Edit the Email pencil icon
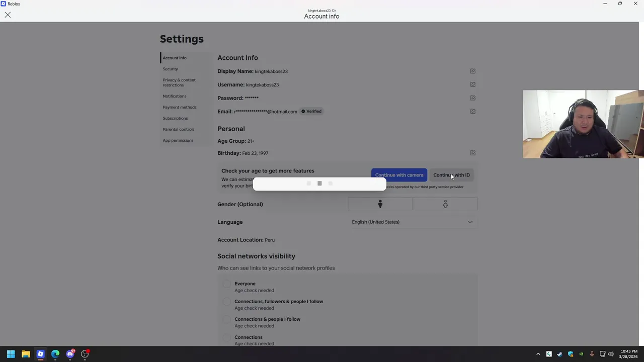Screen dimensions: 644x362 (472, 111)
